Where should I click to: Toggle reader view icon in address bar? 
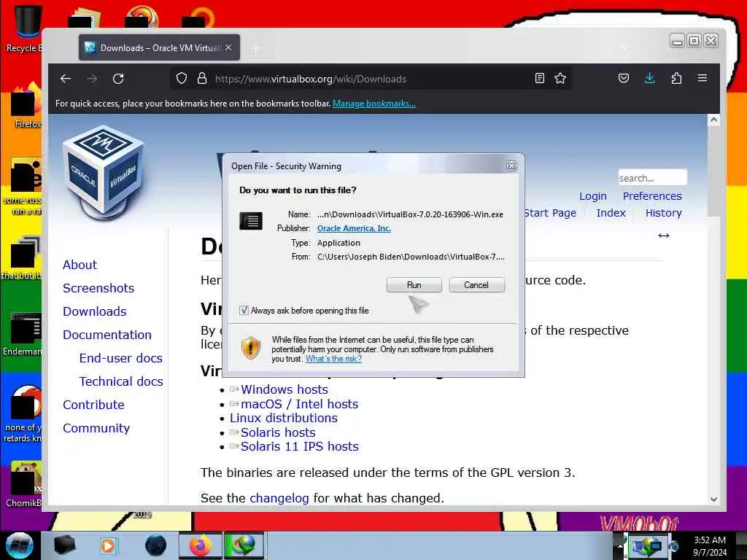tap(539, 79)
